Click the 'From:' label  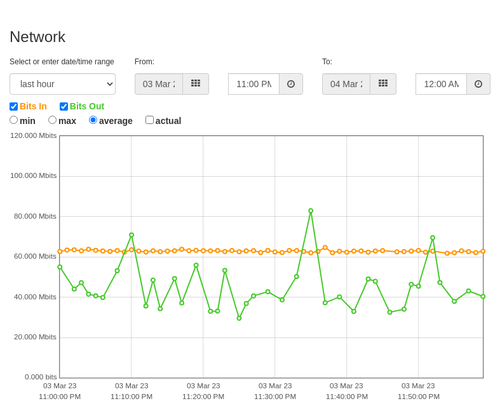click(x=144, y=62)
